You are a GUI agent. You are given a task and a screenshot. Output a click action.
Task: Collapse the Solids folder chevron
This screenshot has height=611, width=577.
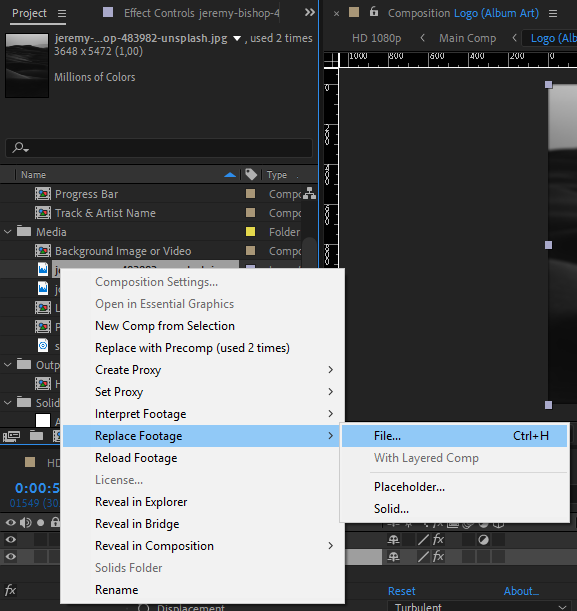[x=8, y=403]
